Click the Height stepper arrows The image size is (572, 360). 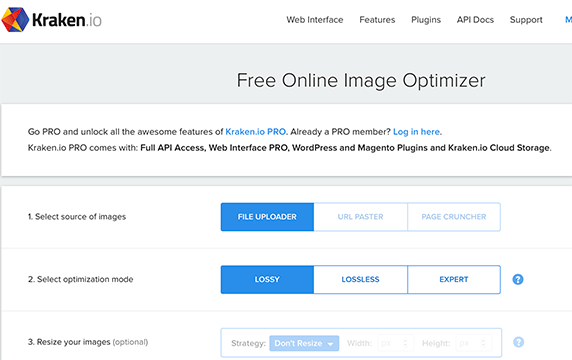point(483,343)
